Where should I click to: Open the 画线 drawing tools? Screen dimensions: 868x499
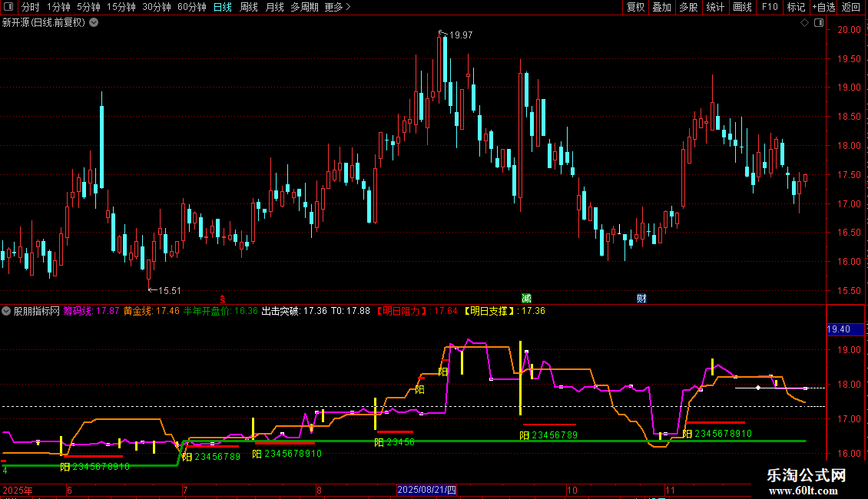pos(742,7)
